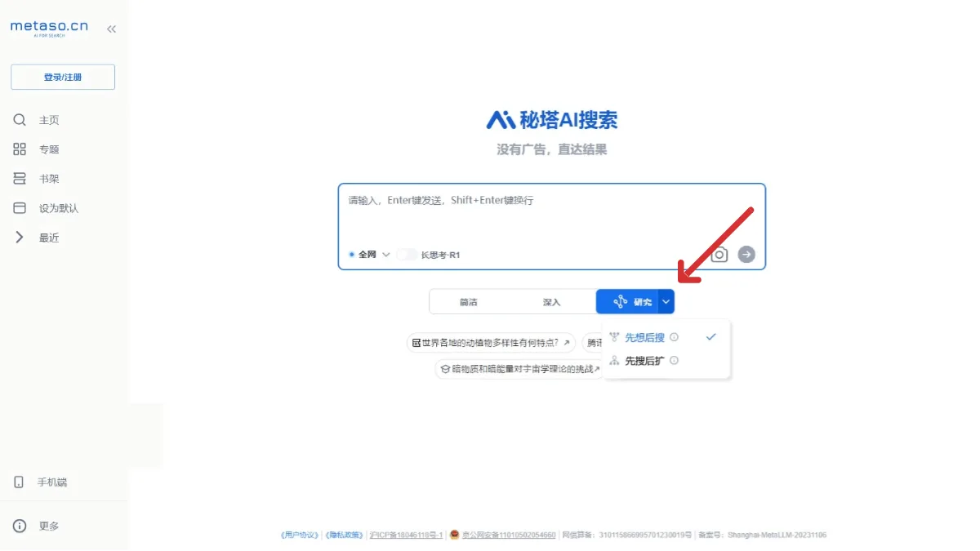Send the query with the arrow icon
The image size is (980, 551).
click(x=746, y=255)
